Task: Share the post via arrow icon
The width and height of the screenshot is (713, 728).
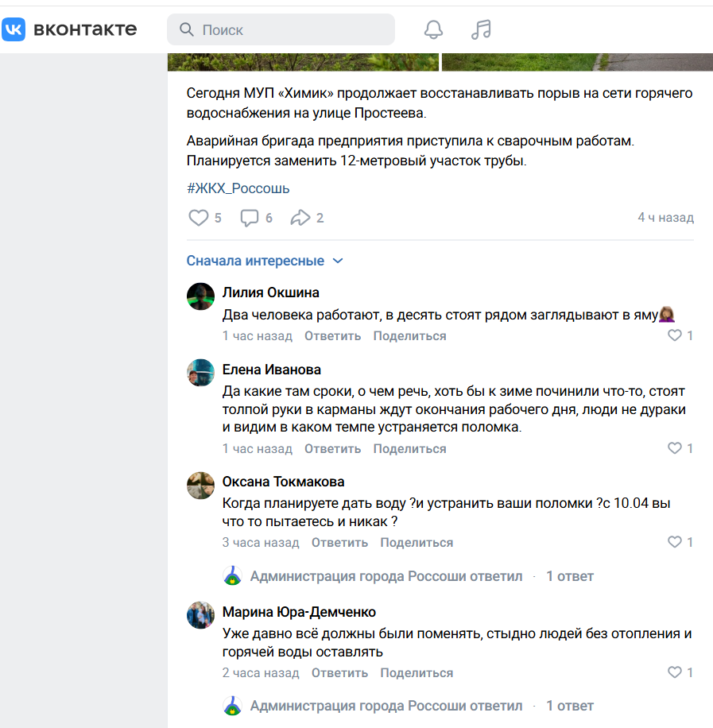Action: pos(300,218)
